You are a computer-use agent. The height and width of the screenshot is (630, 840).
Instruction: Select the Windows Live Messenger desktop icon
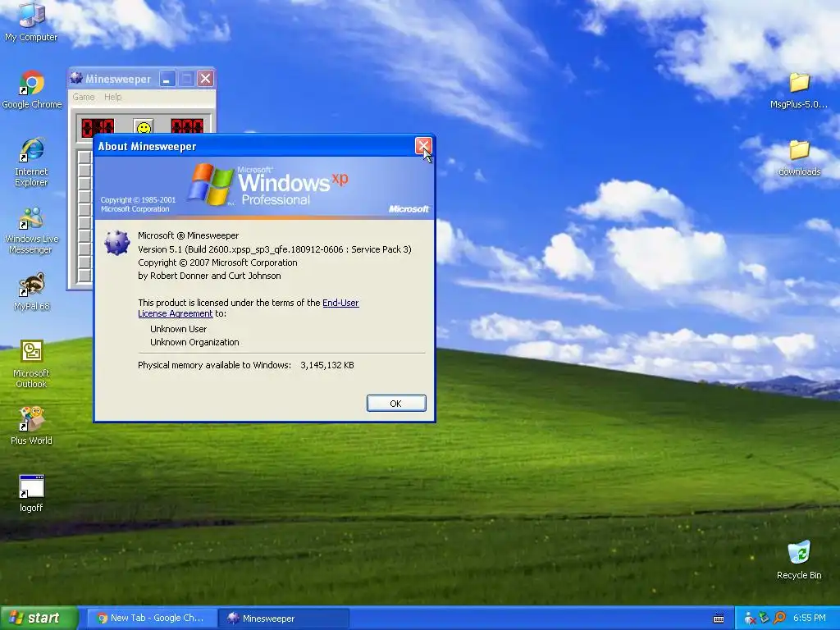point(32,230)
